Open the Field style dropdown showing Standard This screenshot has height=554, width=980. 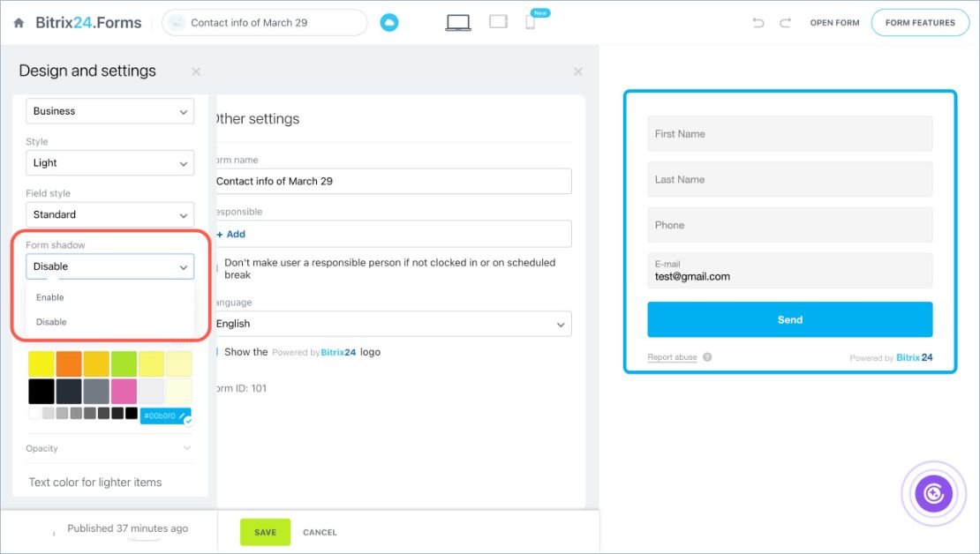(110, 215)
